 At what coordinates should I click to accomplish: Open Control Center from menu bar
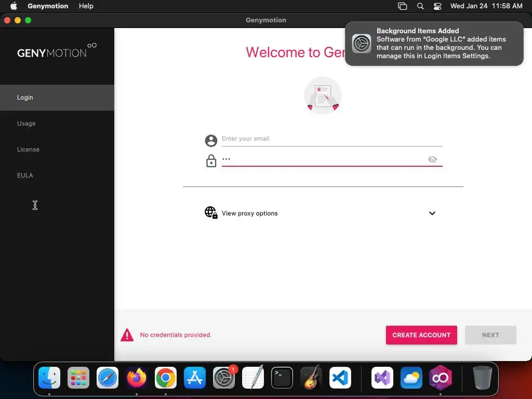[437, 6]
